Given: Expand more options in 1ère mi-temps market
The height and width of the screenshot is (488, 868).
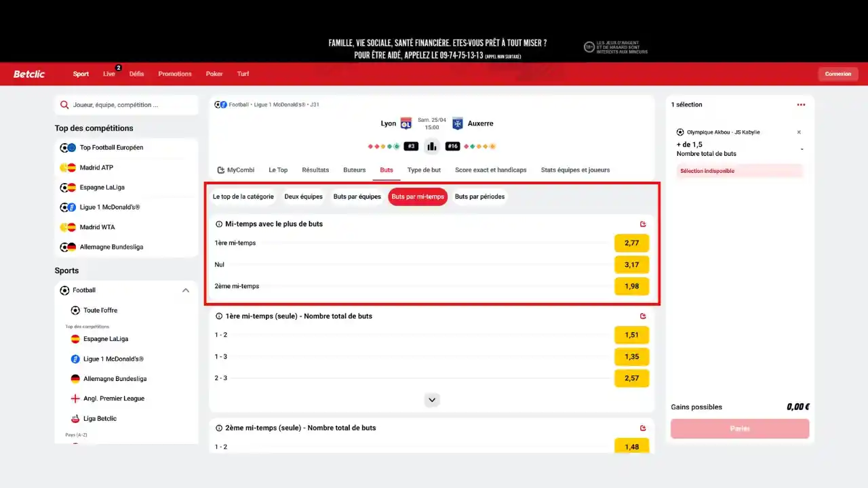Looking at the screenshot, I should 432,400.
